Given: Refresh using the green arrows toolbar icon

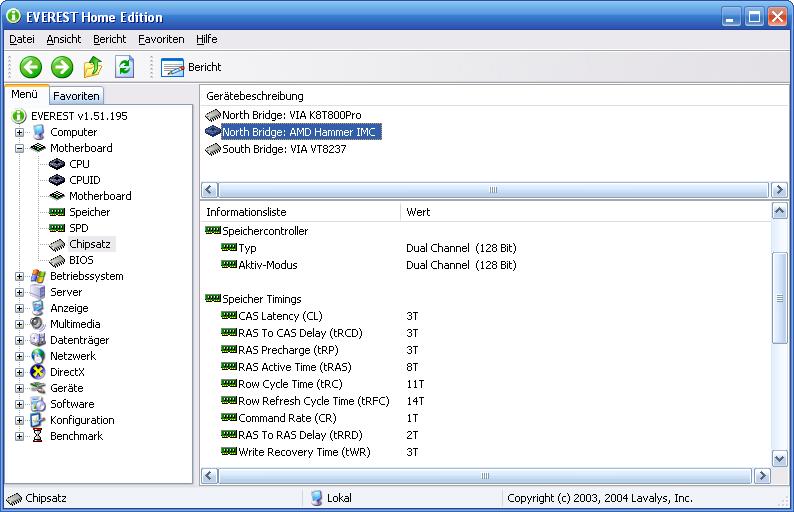Looking at the screenshot, I should [x=125, y=67].
